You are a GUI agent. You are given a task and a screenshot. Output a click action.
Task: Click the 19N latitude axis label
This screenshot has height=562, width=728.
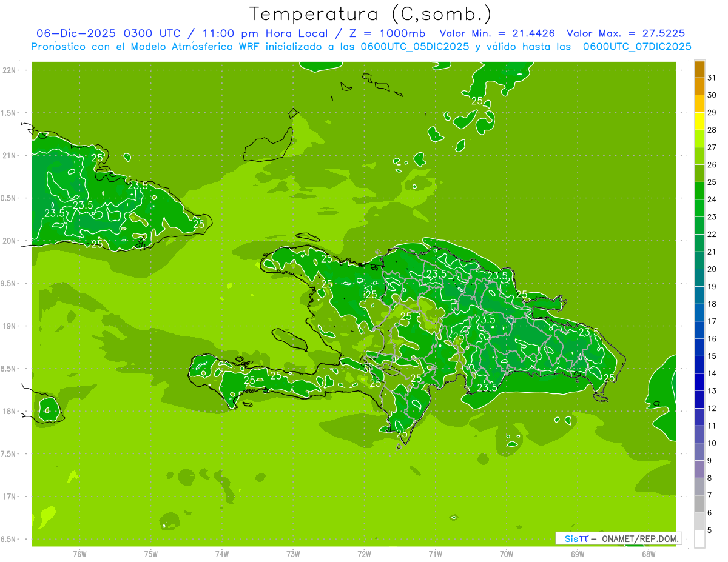[x=8, y=326]
